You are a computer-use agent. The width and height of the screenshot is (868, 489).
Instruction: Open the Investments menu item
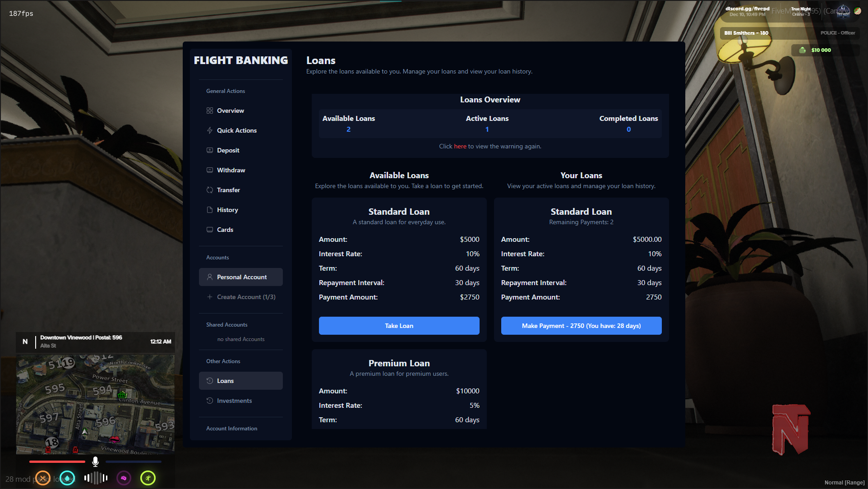[x=234, y=401]
